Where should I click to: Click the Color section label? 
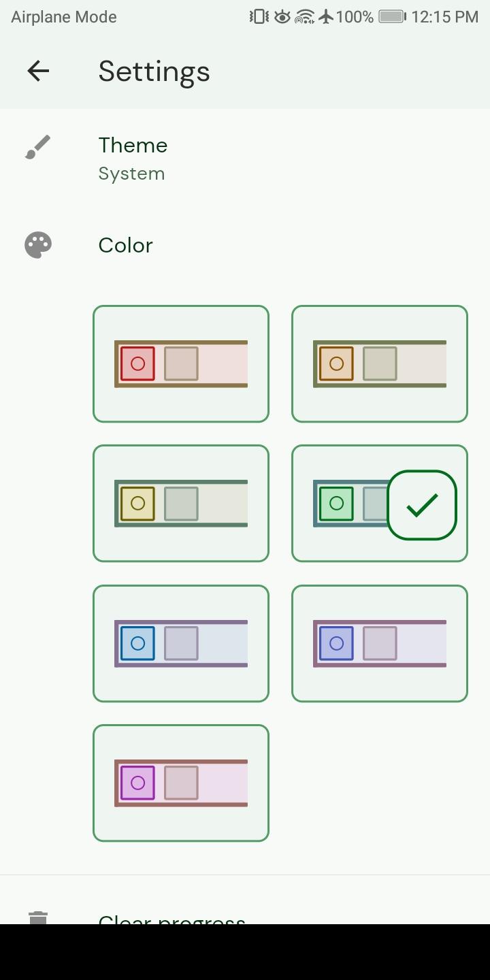point(126,245)
